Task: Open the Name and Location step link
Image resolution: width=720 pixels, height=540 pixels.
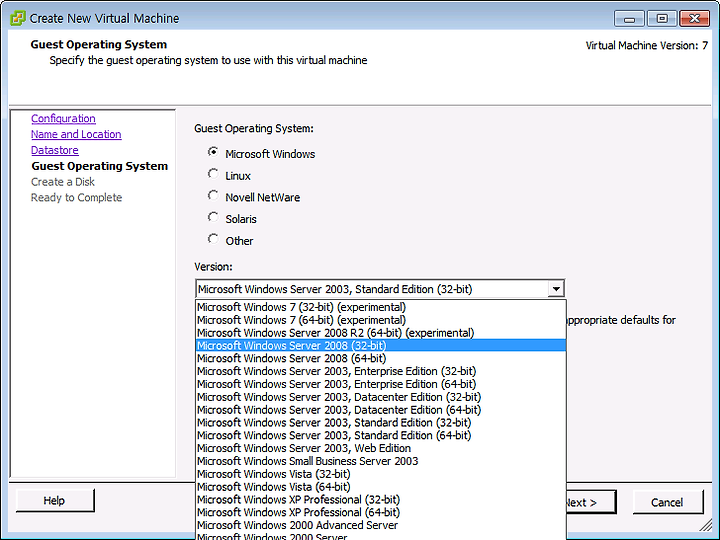Action: coord(76,134)
